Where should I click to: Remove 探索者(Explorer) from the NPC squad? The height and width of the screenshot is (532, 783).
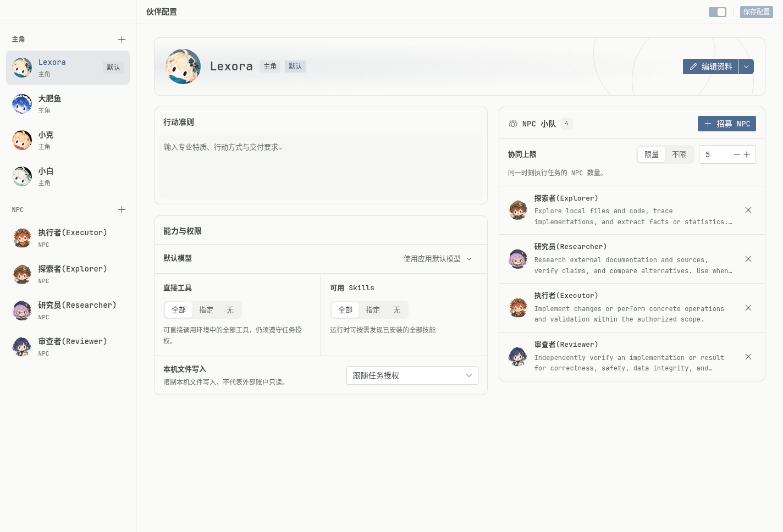[x=748, y=210]
